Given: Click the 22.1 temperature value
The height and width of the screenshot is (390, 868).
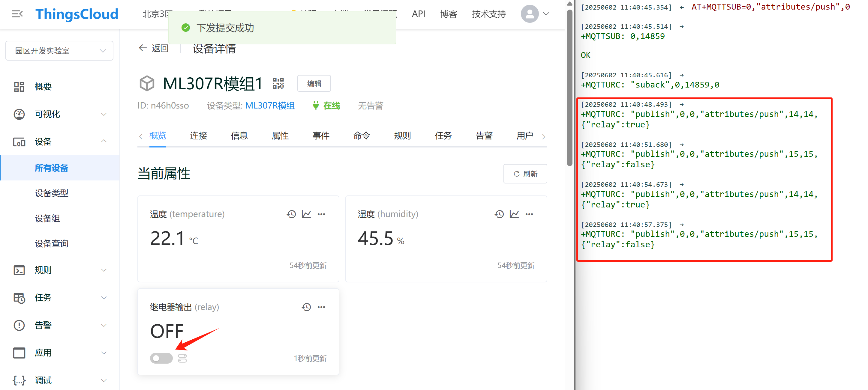Looking at the screenshot, I should (167, 239).
